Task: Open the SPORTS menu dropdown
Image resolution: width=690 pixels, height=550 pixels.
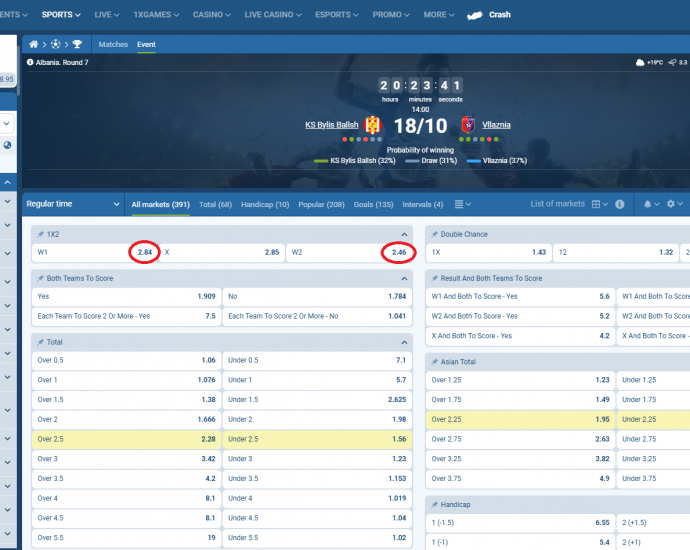Action: coord(61,15)
